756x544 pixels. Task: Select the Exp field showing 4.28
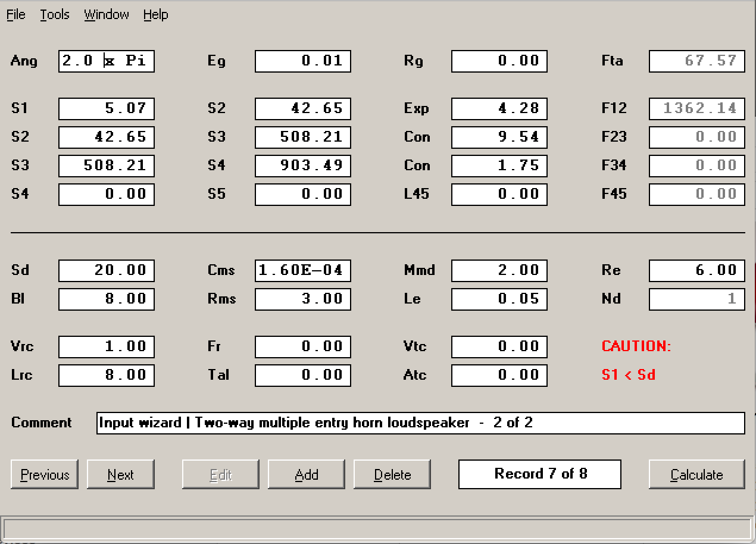[x=499, y=108]
